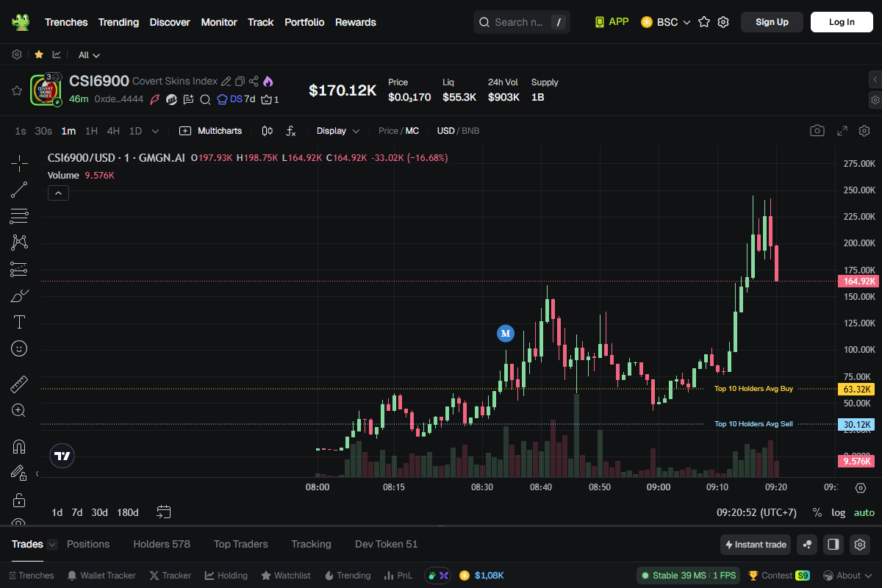Click the magnet snap mode icon
This screenshot has height=588, width=882.
click(x=19, y=446)
